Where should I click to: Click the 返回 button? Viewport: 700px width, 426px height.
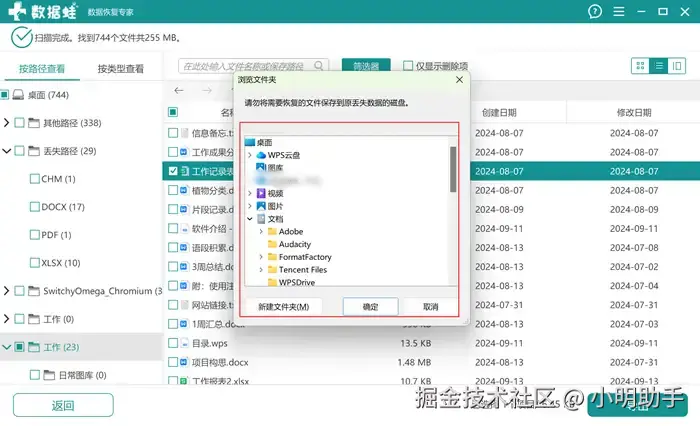[63, 405]
